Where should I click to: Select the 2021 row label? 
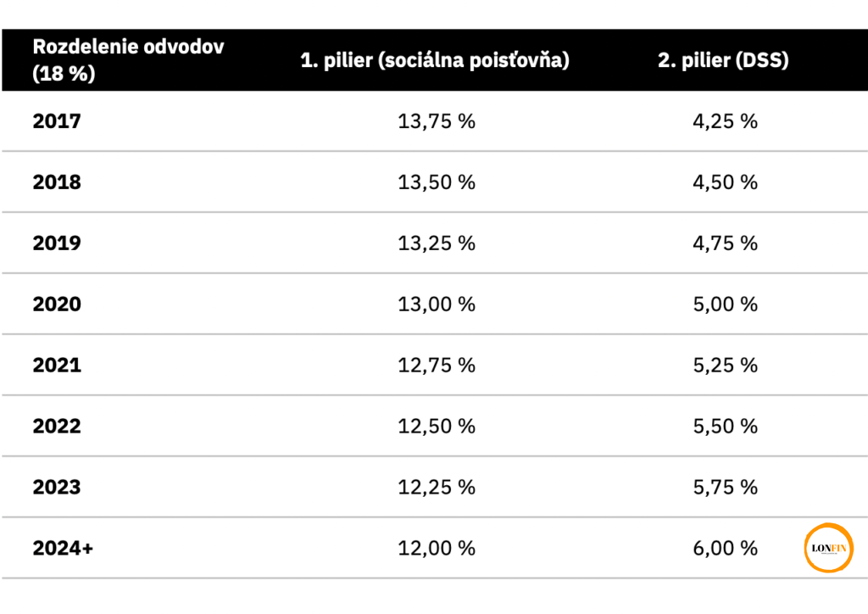coord(57,365)
